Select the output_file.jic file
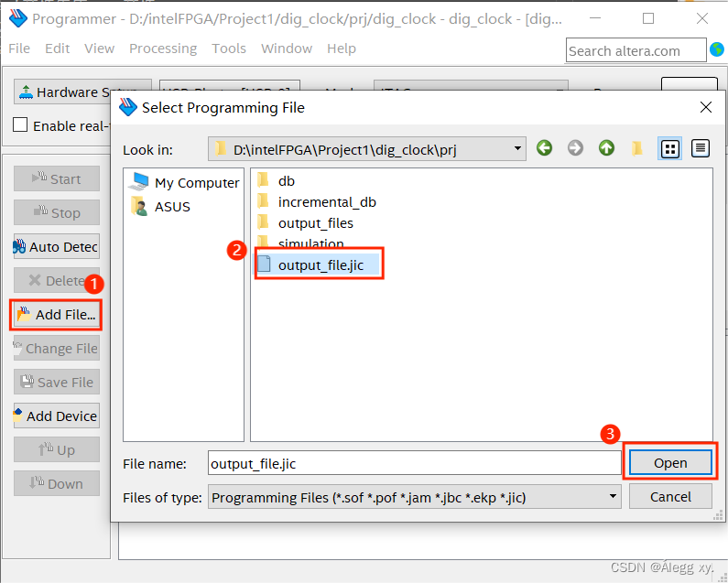The image size is (728, 583). (x=317, y=265)
